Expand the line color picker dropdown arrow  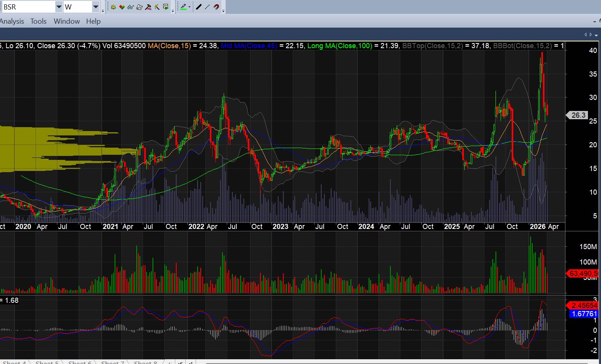click(190, 7)
